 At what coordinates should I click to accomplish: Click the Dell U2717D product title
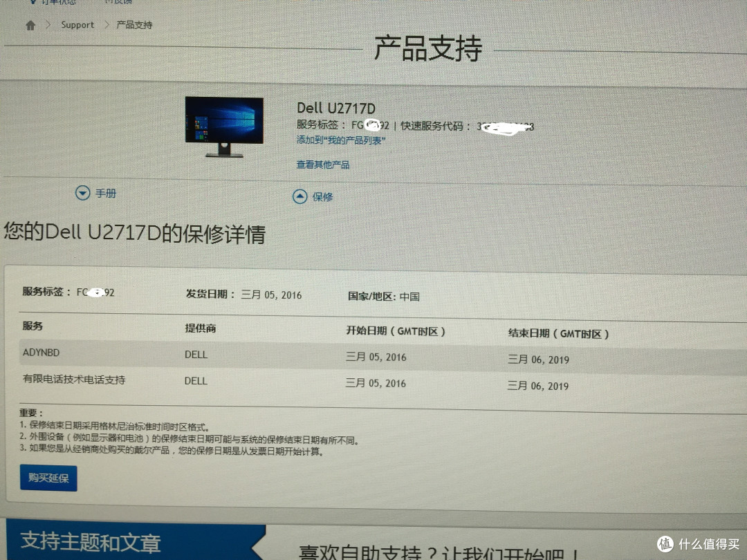pos(336,108)
